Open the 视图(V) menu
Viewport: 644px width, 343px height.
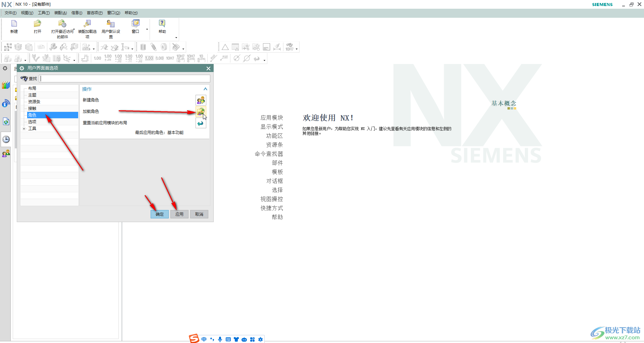[27, 13]
